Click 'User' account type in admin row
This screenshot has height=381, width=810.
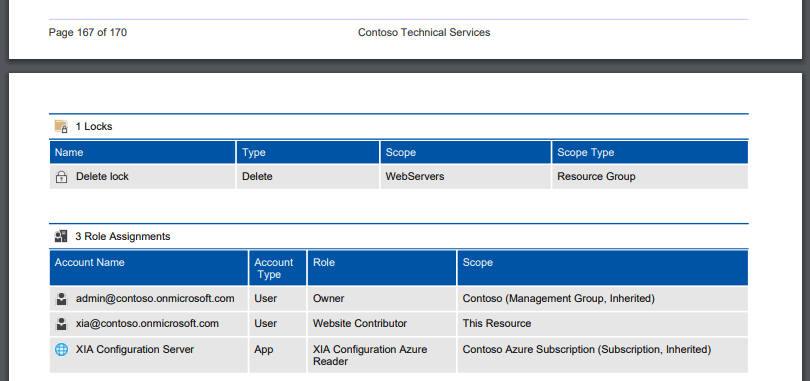tap(278, 298)
